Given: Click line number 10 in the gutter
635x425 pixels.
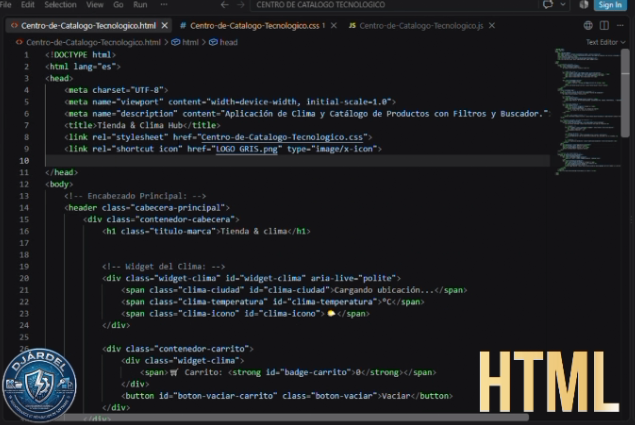Looking at the screenshot, I should [x=24, y=160].
